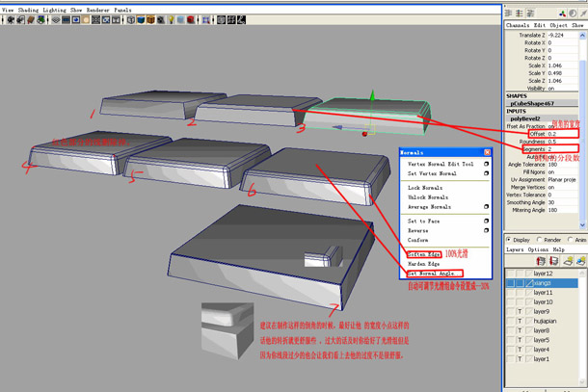This screenshot has width=588, height=392.
Task: Select smooth shade all blue cube icon
Action: point(141,19)
